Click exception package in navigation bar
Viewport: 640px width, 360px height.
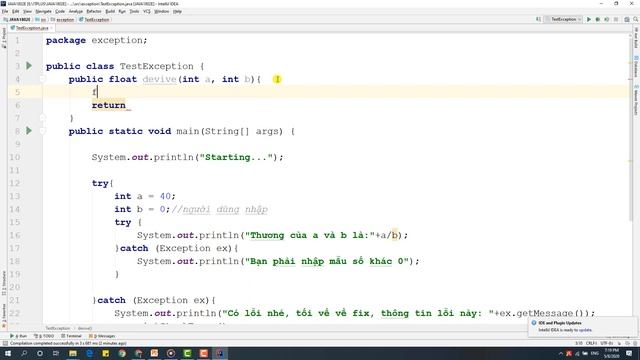(x=62, y=20)
